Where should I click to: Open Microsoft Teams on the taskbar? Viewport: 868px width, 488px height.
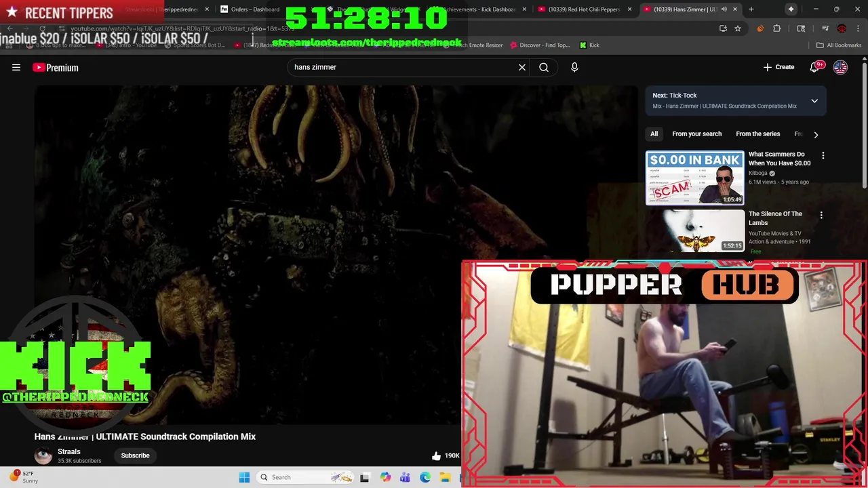(405, 477)
